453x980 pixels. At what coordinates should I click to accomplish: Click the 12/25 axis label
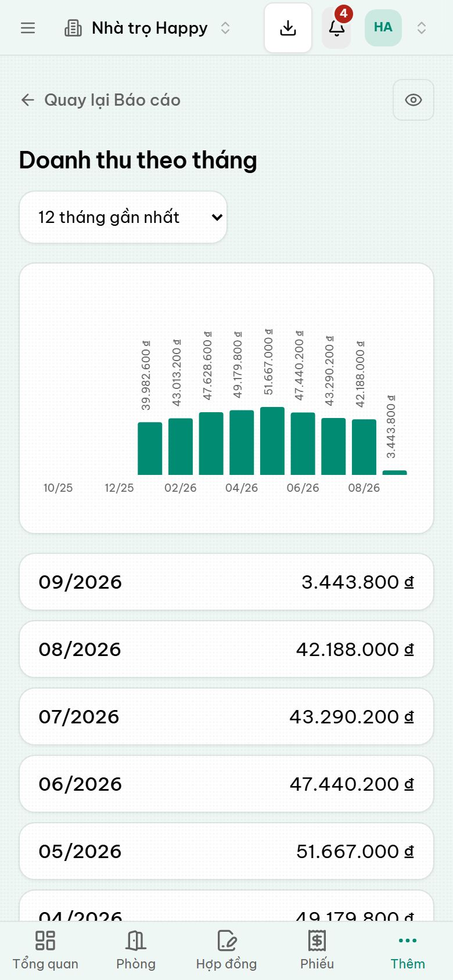(119, 488)
